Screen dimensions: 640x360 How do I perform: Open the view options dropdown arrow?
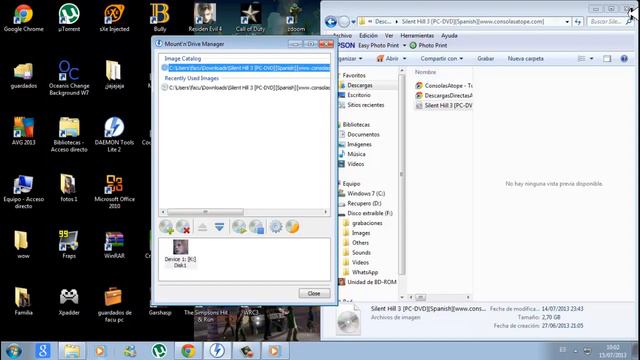click(x=591, y=59)
